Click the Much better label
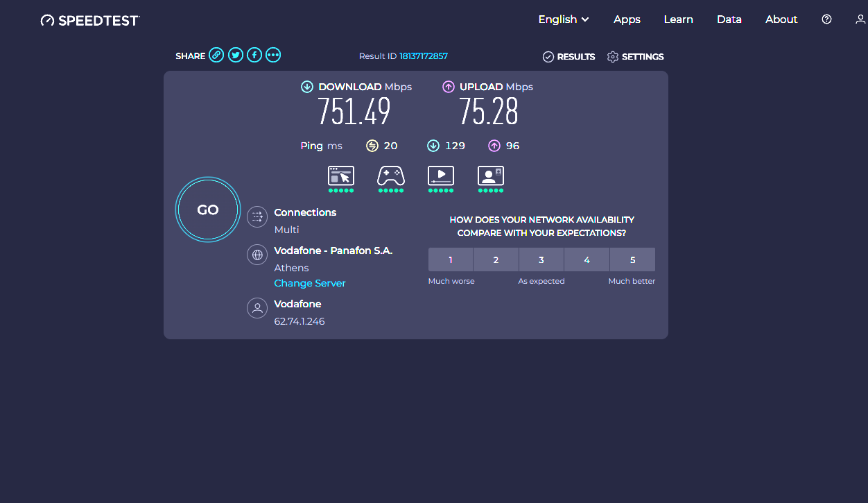This screenshot has width=868, height=503. [x=632, y=281]
